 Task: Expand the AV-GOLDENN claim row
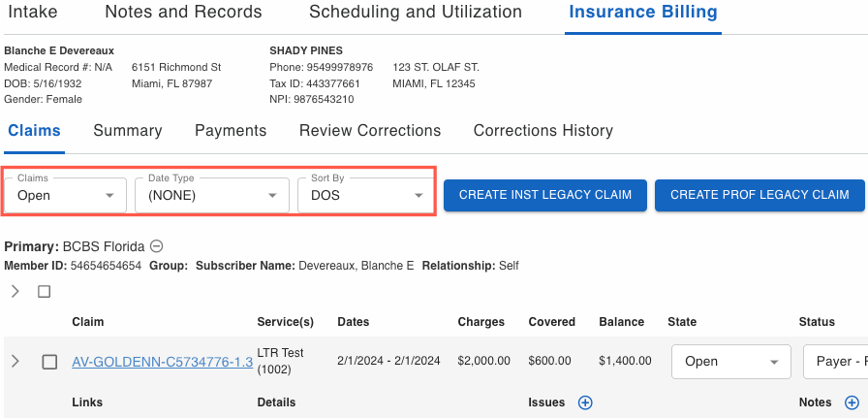pyautogui.click(x=15, y=362)
